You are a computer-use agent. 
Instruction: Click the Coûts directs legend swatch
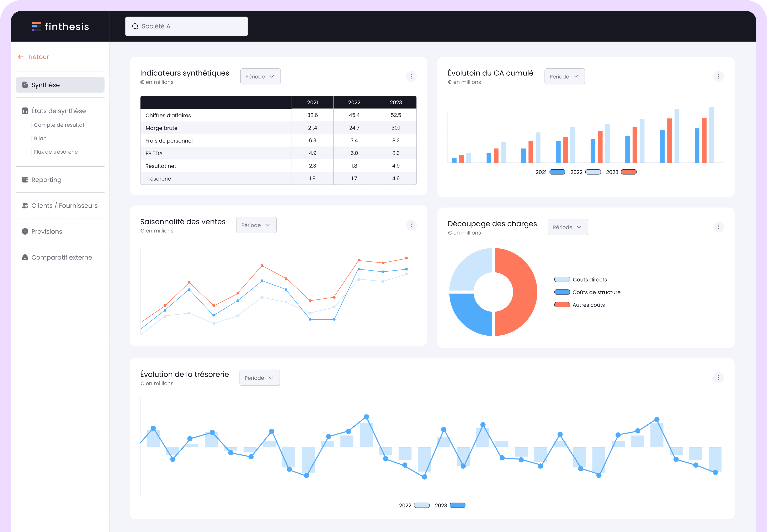pos(562,279)
